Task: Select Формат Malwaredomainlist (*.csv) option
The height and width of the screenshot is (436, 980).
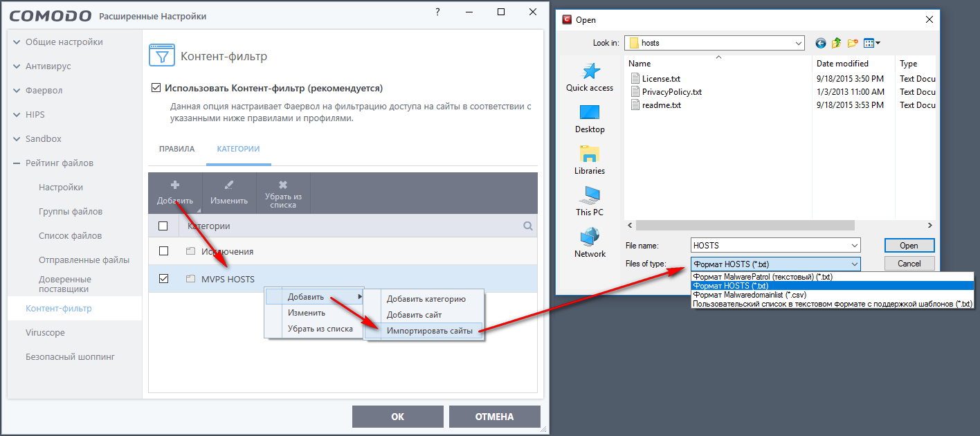Action: [833, 294]
